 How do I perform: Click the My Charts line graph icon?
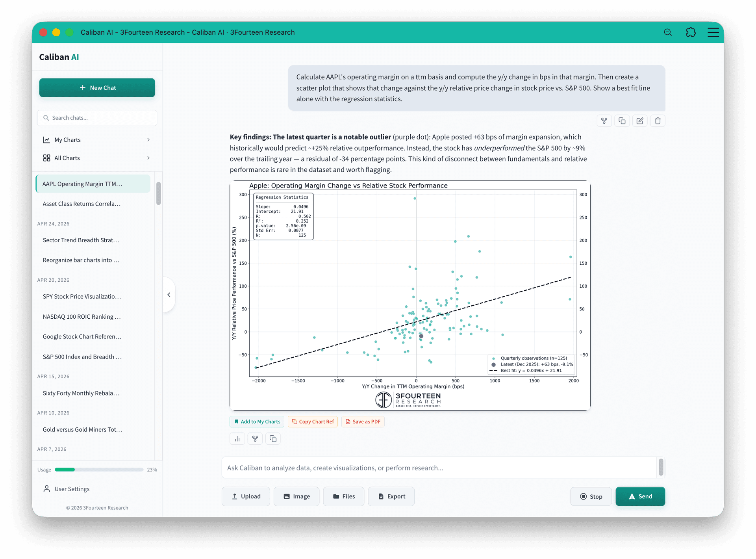(x=46, y=140)
